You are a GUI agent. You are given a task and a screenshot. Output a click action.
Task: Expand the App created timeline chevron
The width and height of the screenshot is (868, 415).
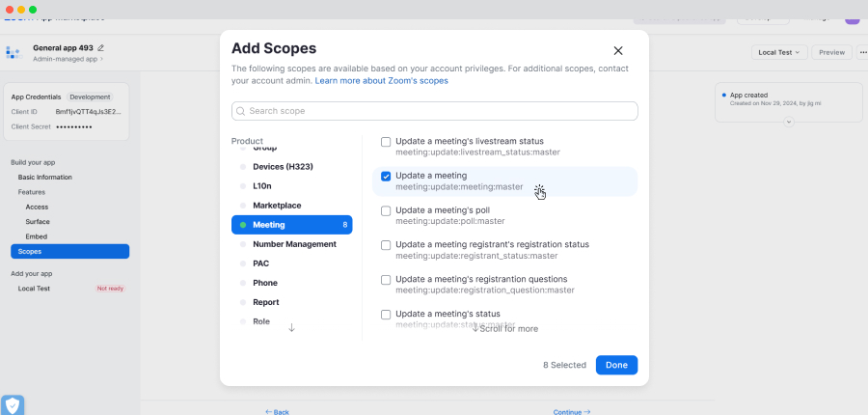[x=789, y=122]
